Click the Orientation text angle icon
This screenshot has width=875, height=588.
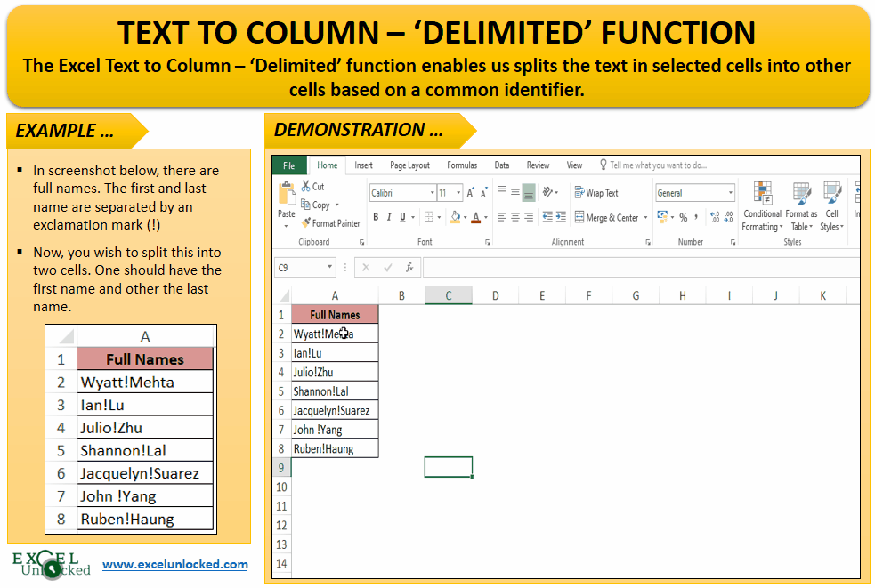click(x=548, y=192)
